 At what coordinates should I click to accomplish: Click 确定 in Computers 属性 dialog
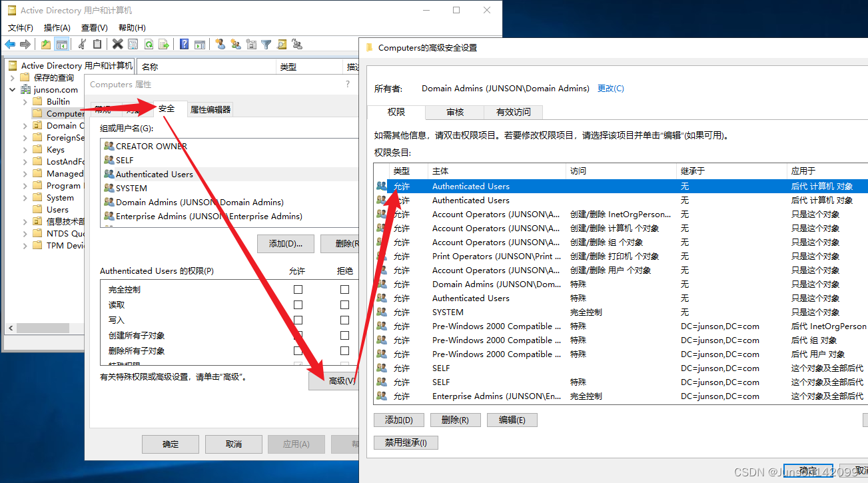(171, 444)
